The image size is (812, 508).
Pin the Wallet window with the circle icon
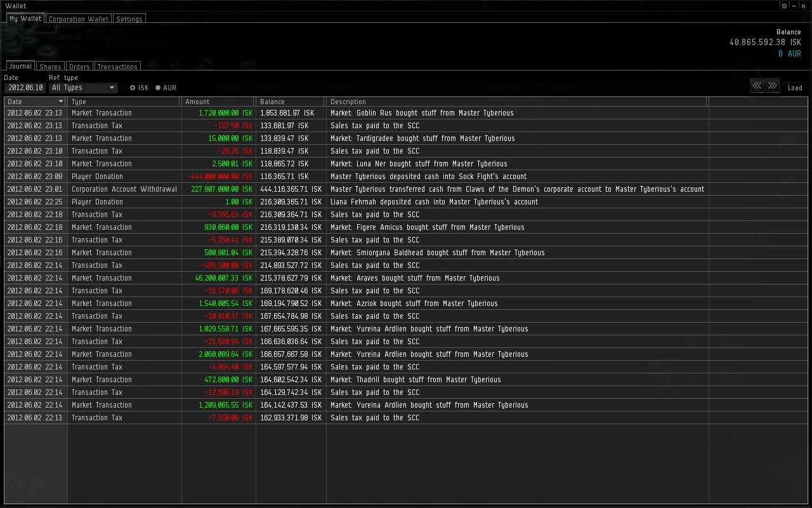(784, 6)
